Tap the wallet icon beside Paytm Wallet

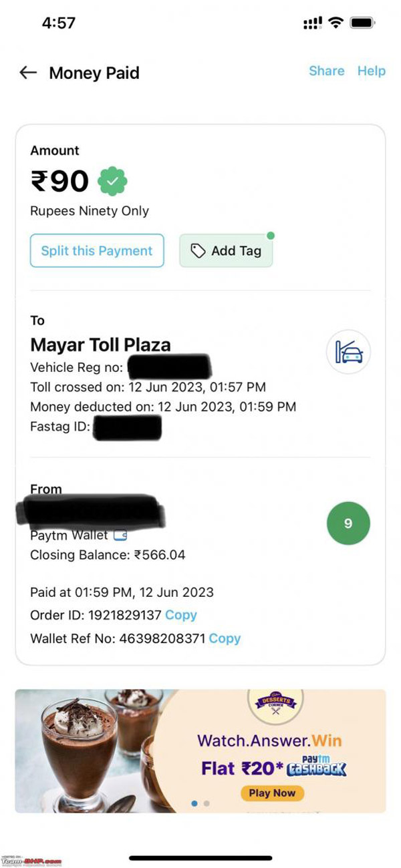[x=121, y=535]
